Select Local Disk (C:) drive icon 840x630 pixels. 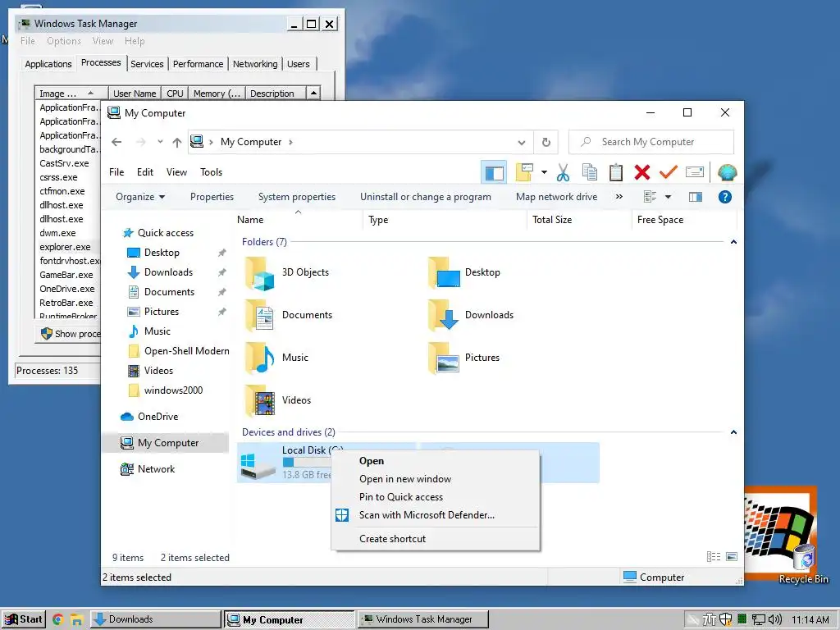point(258,464)
